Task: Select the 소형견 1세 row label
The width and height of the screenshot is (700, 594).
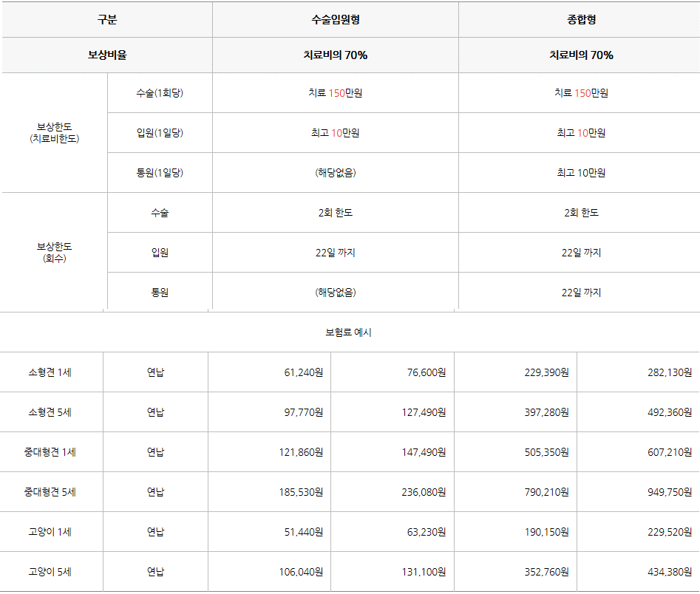Action: coord(50,372)
